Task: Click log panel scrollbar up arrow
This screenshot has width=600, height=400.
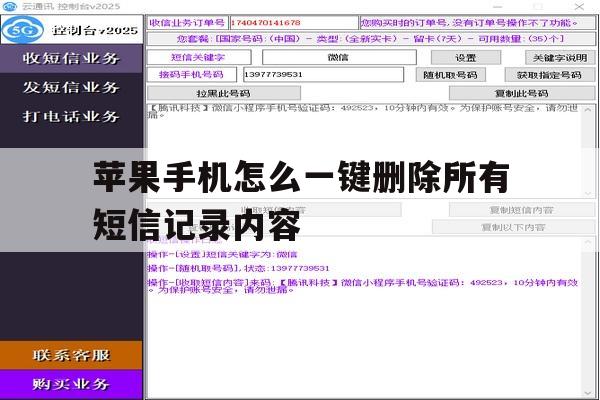Action: click(588, 242)
